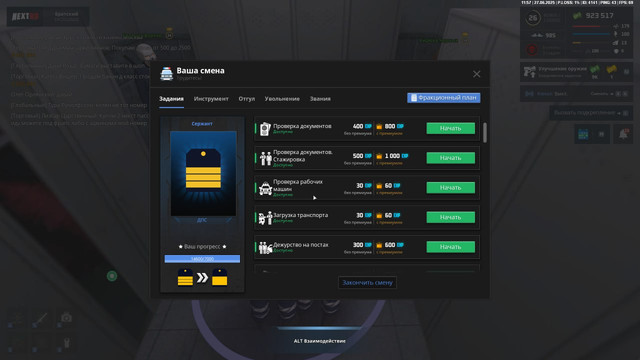Click the 'Дежурство на постах' task name

tap(301, 245)
